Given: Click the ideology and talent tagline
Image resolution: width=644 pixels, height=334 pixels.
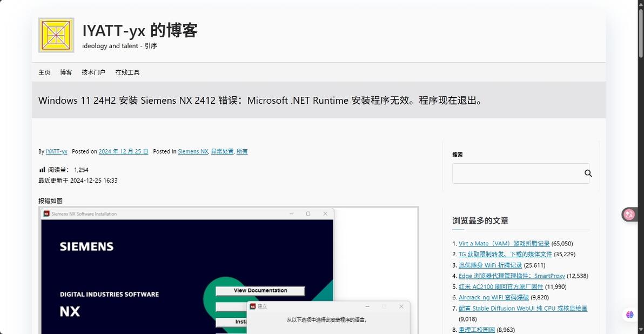Looking at the screenshot, I should point(119,46).
